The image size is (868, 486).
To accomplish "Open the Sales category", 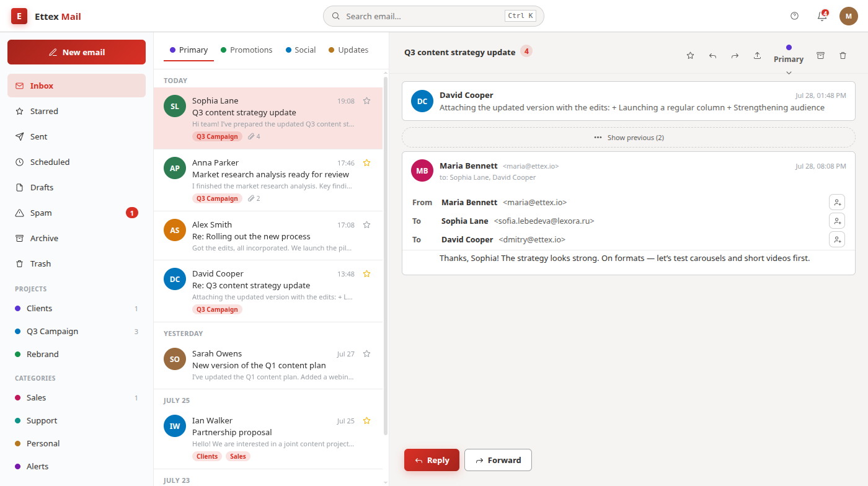I will click(76, 397).
